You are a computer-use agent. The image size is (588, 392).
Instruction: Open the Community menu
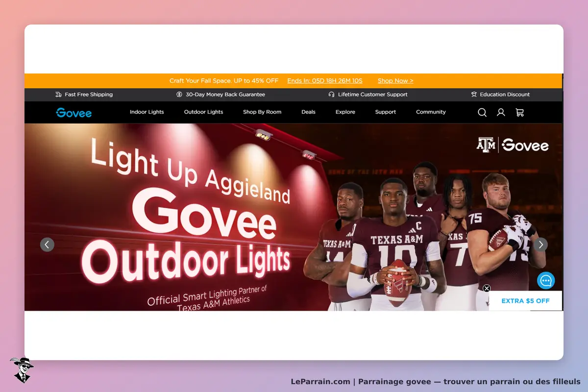[x=431, y=112]
